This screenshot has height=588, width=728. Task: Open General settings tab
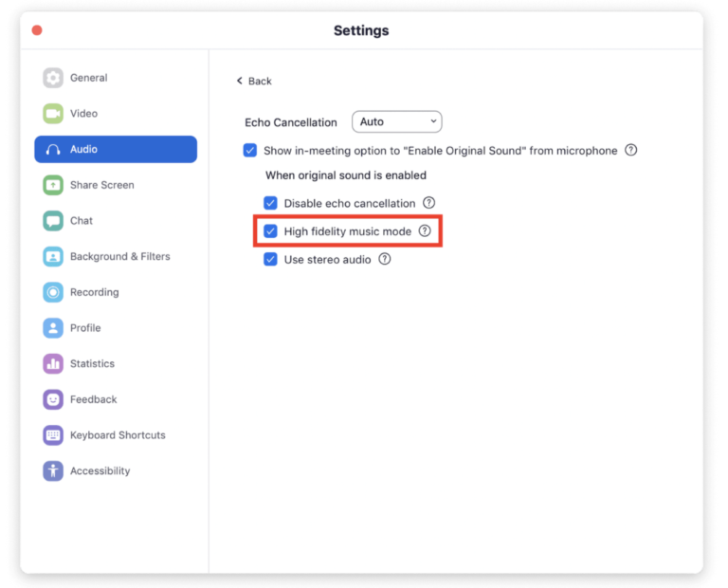tap(116, 78)
